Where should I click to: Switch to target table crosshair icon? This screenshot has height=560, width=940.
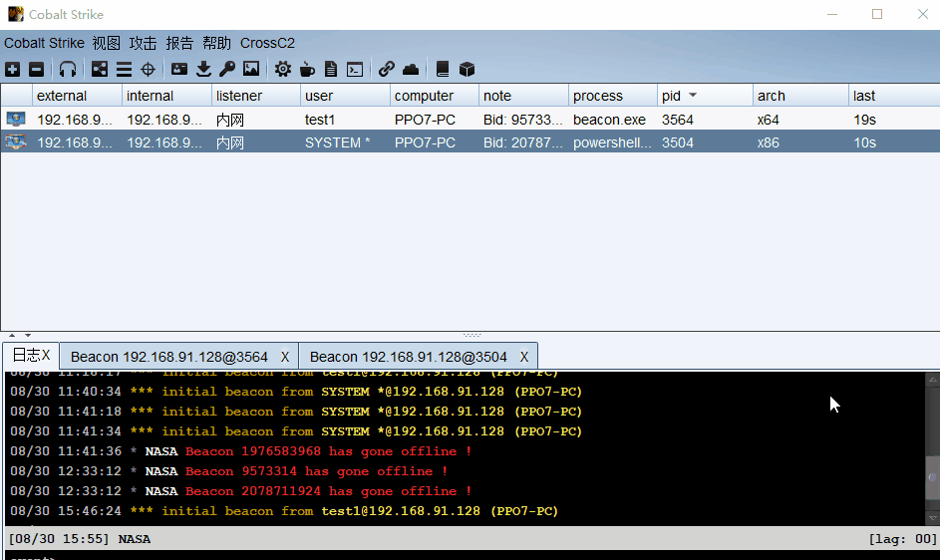click(149, 70)
